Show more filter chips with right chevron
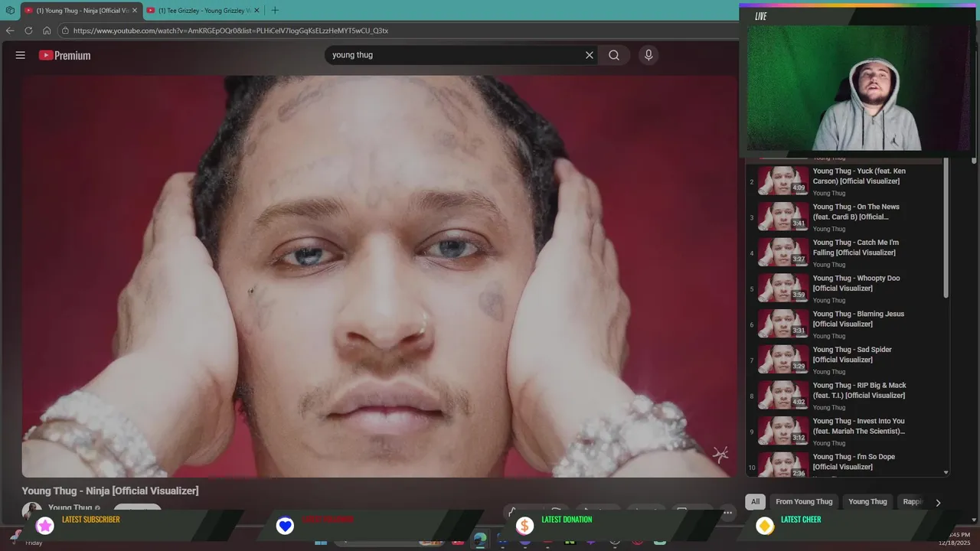The height and width of the screenshot is (551, 980). point(938,503)
